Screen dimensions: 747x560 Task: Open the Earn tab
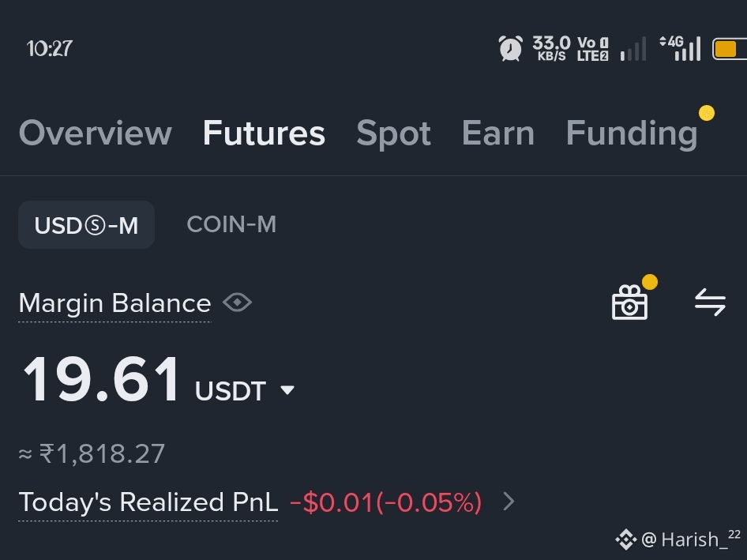click(497, 133)
